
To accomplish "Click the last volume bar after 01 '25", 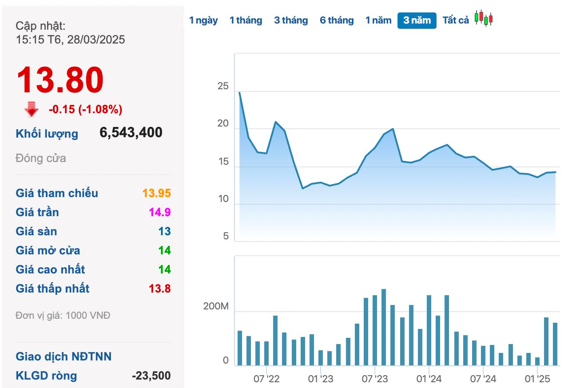I will [x=555, y=344].
